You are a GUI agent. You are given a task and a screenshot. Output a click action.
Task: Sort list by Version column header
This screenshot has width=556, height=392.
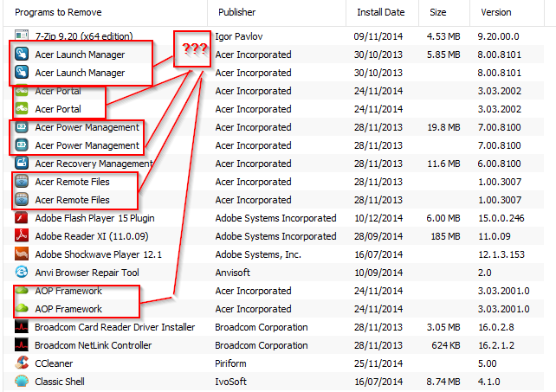point(496,12)
